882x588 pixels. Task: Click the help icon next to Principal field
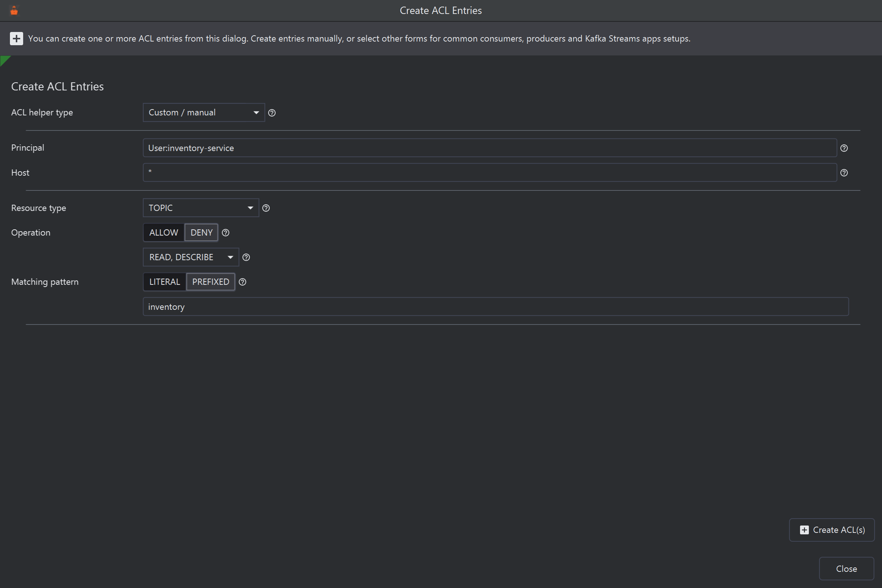click(844, 148)
